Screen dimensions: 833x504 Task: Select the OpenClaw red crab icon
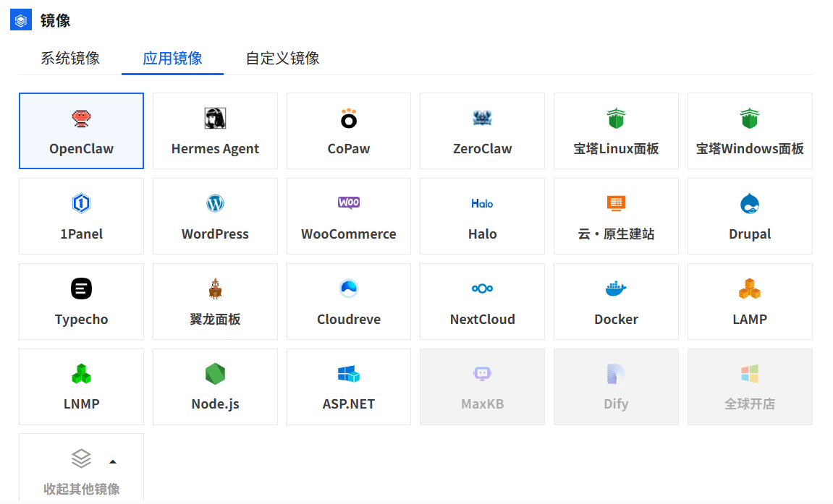pos(81,119)
